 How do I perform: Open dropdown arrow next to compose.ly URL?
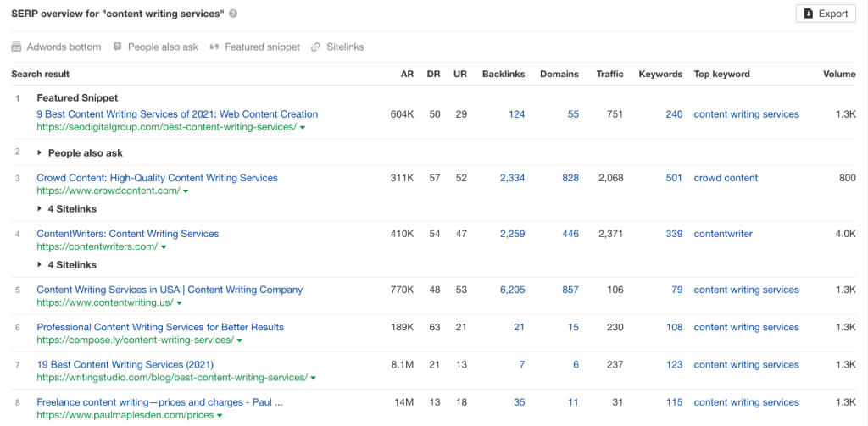pos(239,340)
